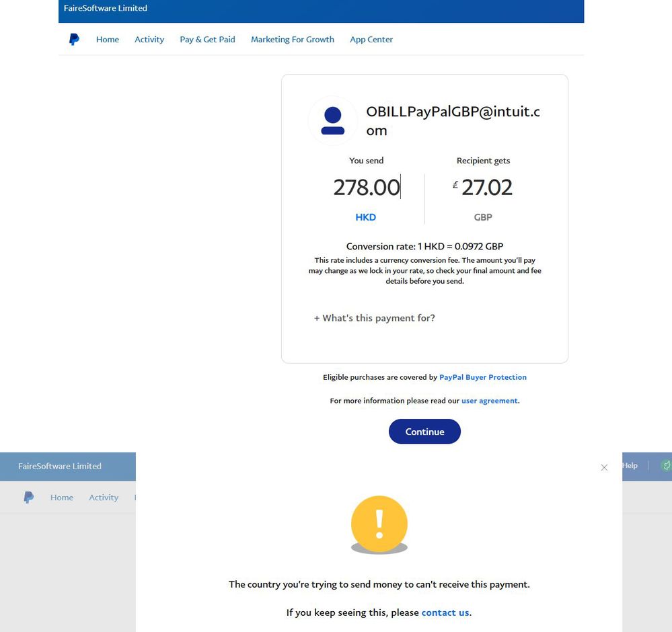Viewport: 672px width, 632px height.
Task: Open Marketing For Growth menu
Action: [293, 40]
